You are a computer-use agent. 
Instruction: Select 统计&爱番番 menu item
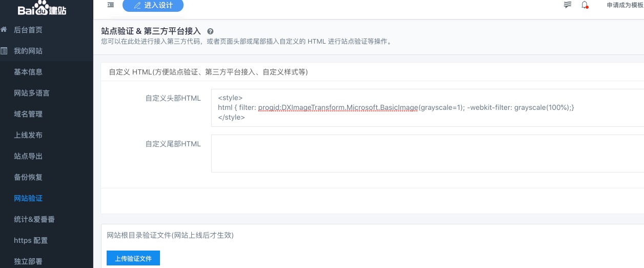[34, 219]
